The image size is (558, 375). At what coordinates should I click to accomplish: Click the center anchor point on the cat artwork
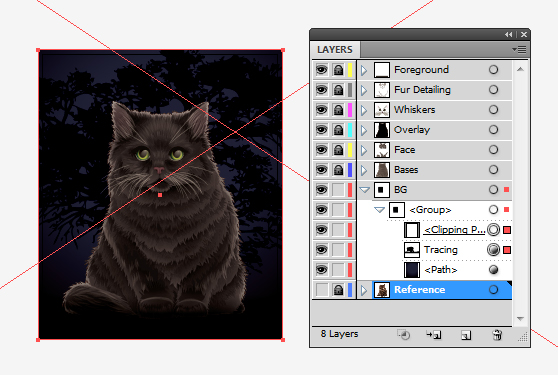[x=160, y=195]
